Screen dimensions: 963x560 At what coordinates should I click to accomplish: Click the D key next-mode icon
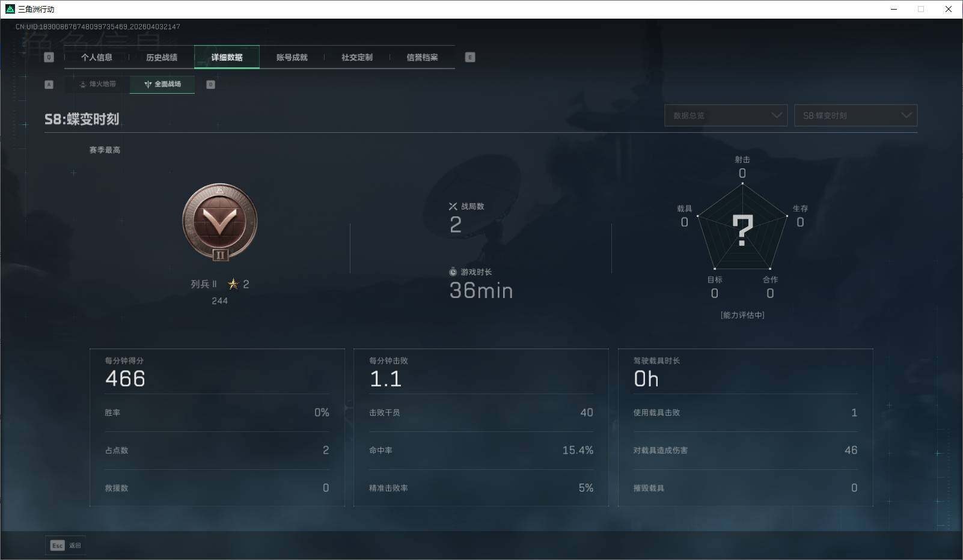pyautogui.click(x=210, y=85)
